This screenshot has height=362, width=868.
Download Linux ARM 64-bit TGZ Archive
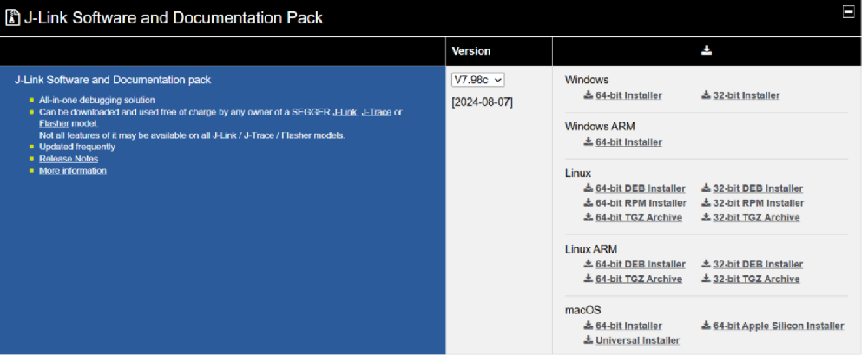[639, 279]
